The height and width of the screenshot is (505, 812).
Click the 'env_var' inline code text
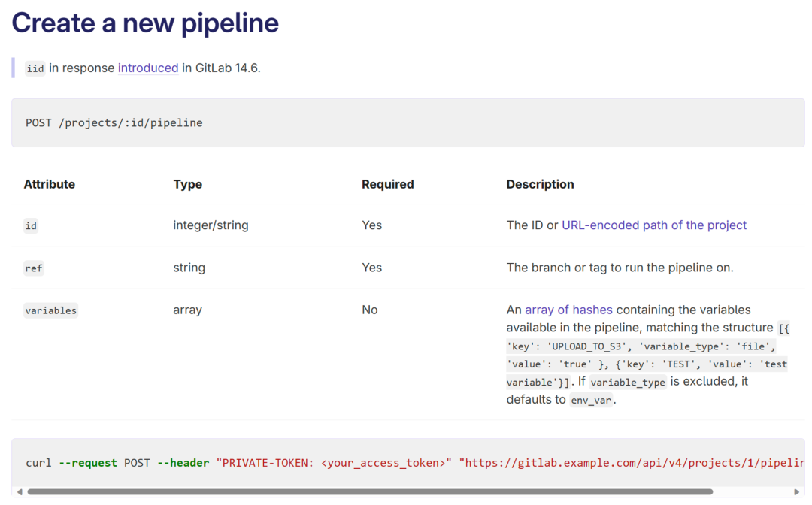pyautogui.click(x=591, y=400)
